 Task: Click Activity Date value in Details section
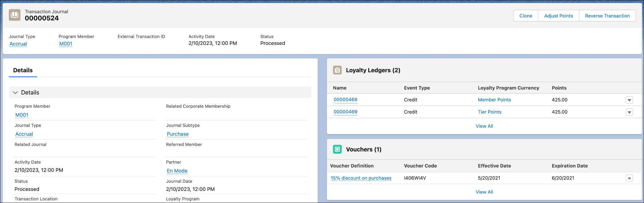[x=39, y=170]
